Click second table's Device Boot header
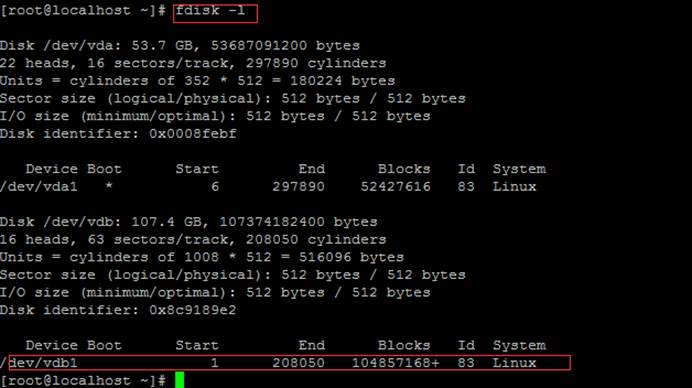This screenshot has width=692, height=388. click(x=74, y=345)
